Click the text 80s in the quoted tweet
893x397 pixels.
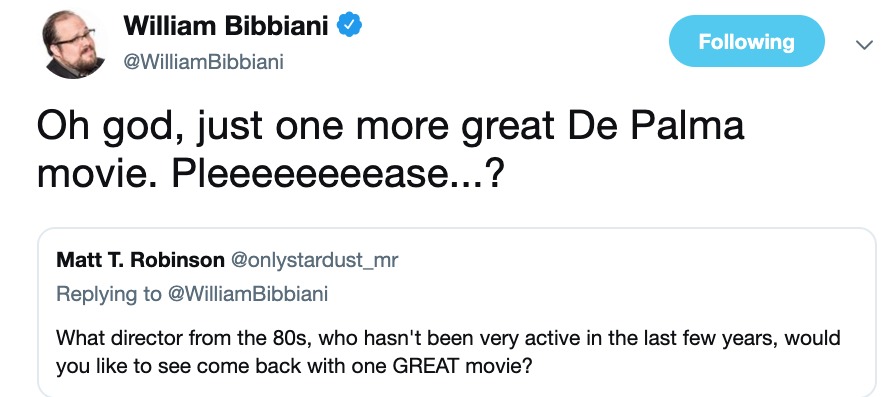coord(288,337)
